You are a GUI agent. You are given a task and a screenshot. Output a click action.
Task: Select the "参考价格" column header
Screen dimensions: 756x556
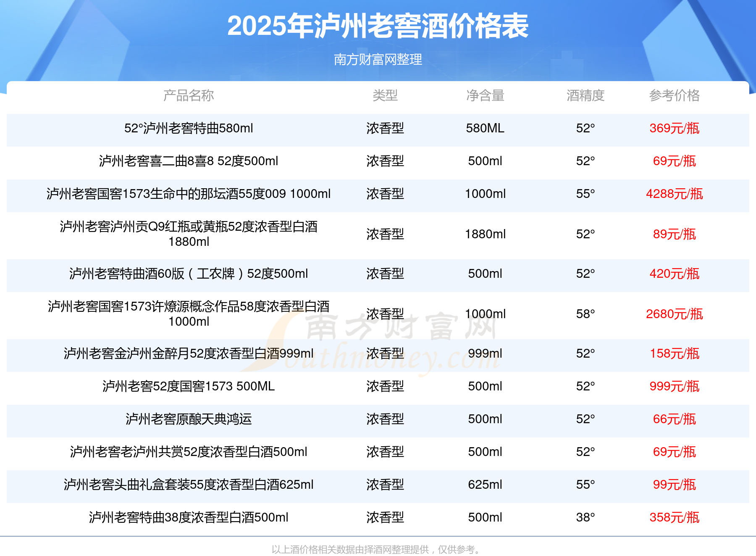(675, 95)
